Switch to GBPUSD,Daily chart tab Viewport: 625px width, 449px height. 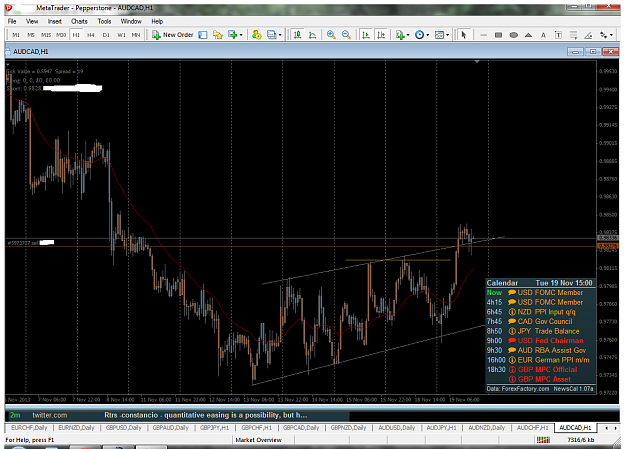tap(124, 428)
